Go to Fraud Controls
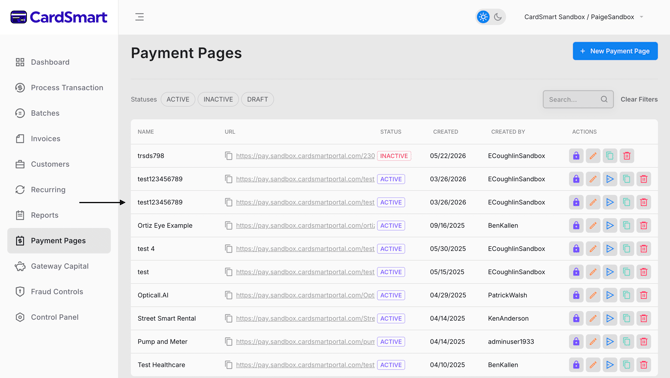The height and width of the screenshot is (378, 670). tap(59, 292)
